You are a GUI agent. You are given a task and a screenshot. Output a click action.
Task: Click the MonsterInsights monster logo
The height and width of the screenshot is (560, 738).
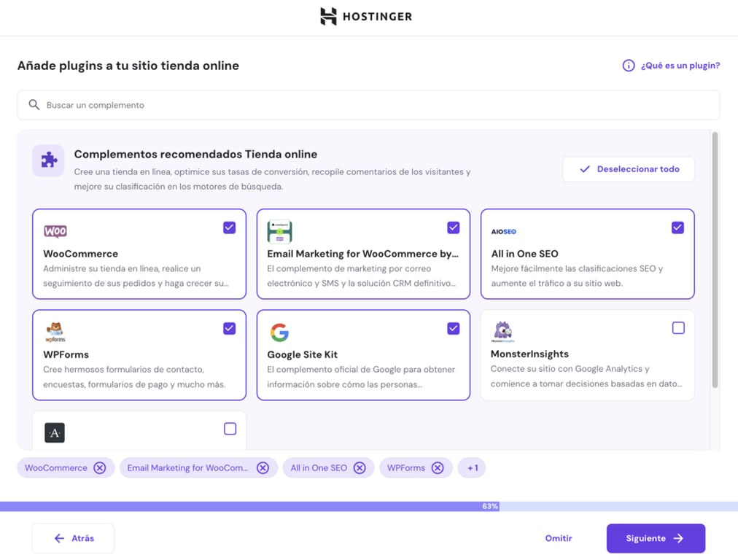tap(502, 331)
